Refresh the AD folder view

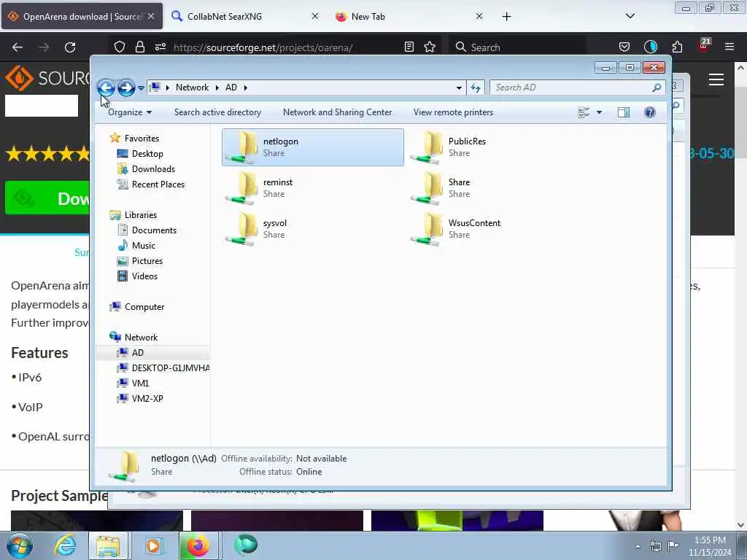(476, 87)
